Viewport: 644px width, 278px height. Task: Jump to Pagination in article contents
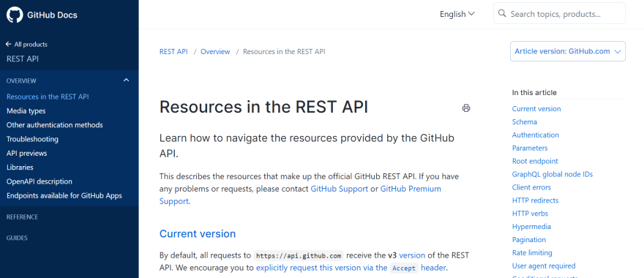point(528,240)
